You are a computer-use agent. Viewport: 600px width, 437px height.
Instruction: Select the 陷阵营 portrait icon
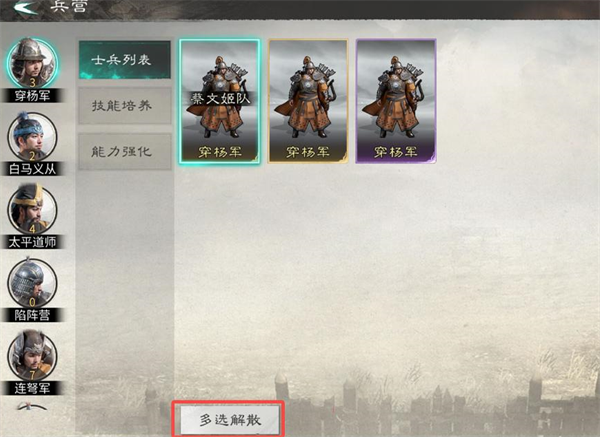[x=32, y=282]
